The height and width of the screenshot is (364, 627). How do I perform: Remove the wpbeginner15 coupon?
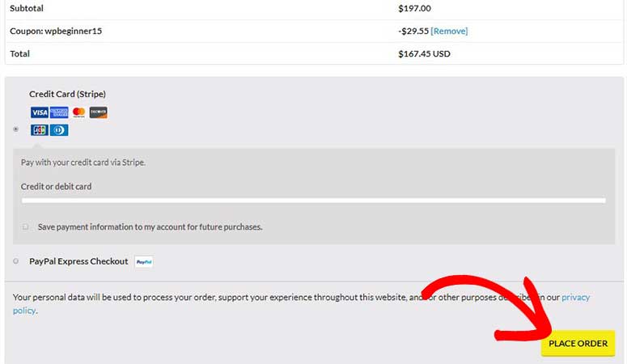point(449,31)
